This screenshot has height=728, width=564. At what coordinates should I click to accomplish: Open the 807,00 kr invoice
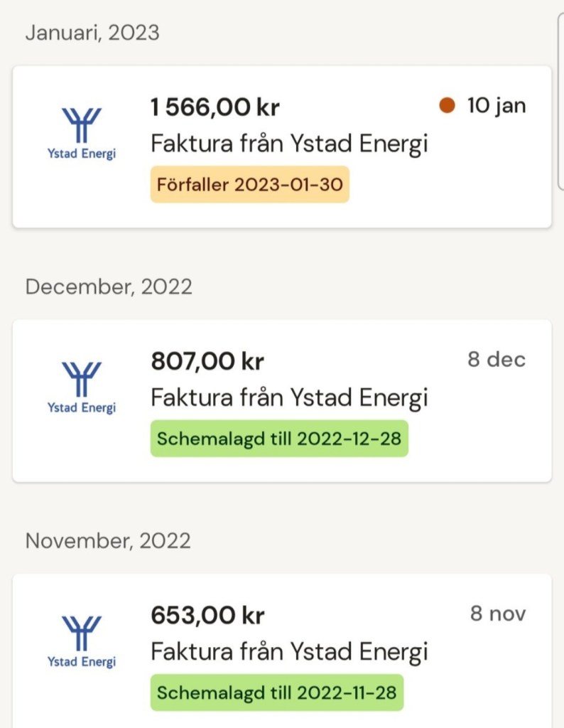pyautogui.click(x=207, y=361)
